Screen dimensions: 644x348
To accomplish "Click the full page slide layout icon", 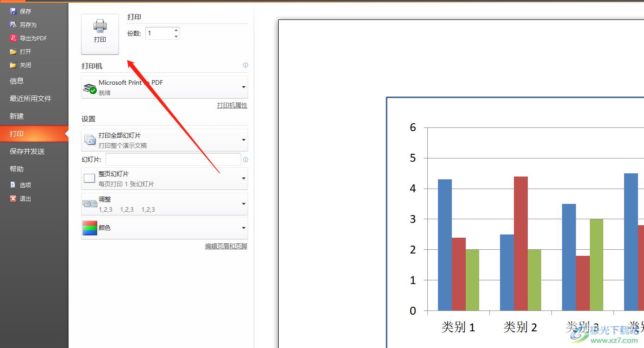I will tap(89, 178).
